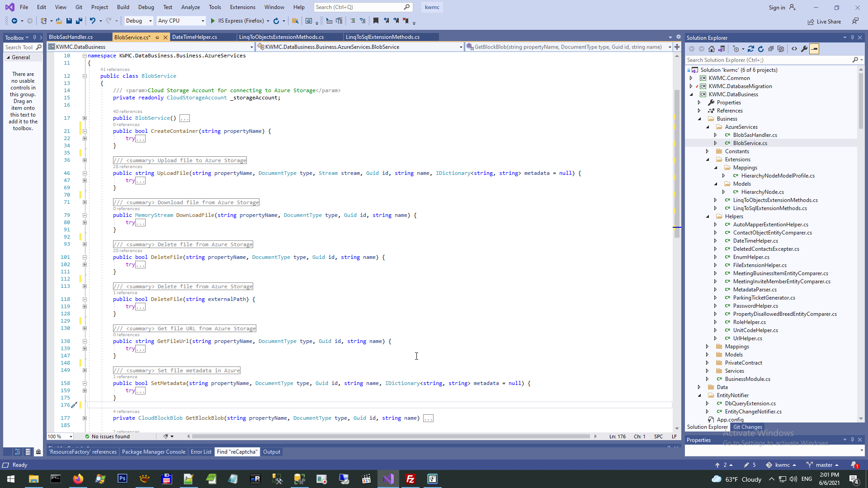Click the Save All toolbar icon

click(x=79, y=21)
